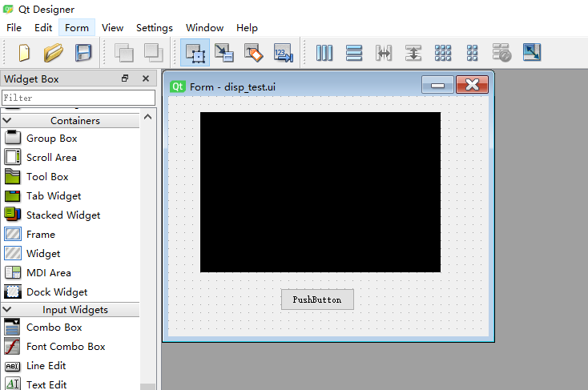Viewport: 588px width, 390px height.
Task: Click the Adjust Size toolbar icon
Action: pyautogui.click(x=532, y=53)
